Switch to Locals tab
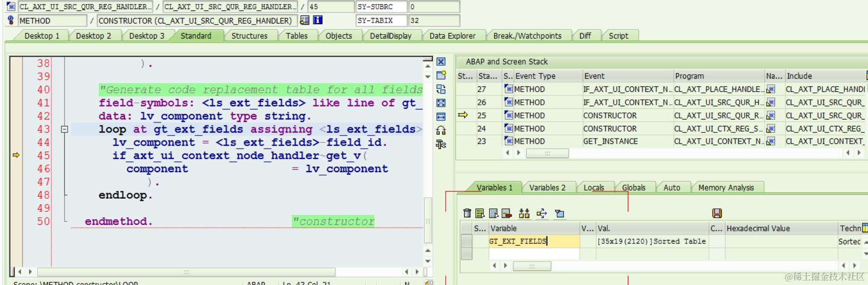Screen dimensions: 868x285 click(594, 187)
